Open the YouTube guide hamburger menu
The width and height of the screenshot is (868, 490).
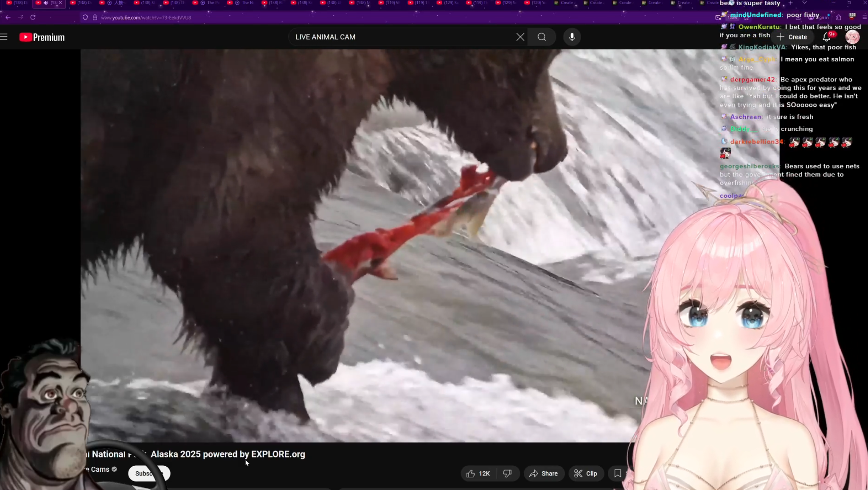tap(4, 37)
